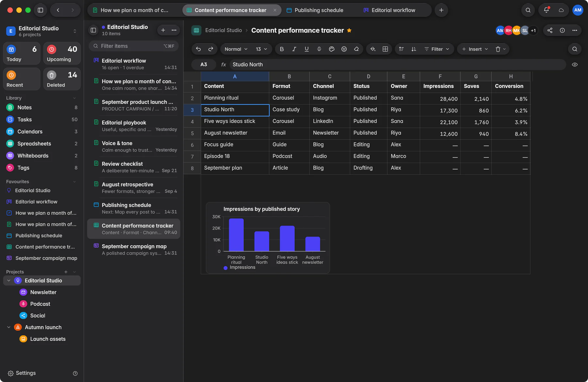Search within the spreadsheet using magnifier

[575, 49]
